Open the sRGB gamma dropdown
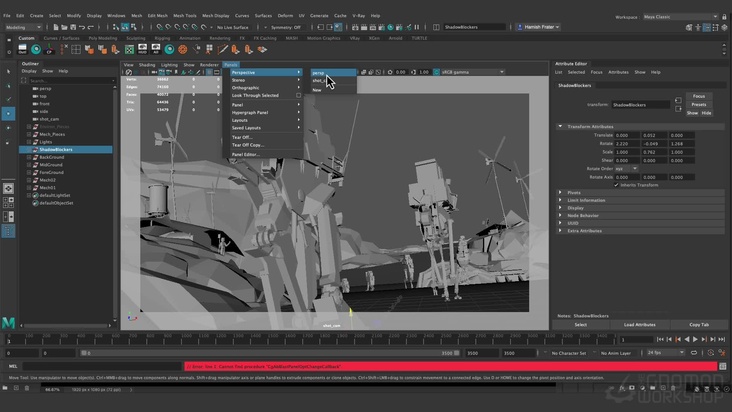The width and height of the screenshot is (732, 412). (473, 72)
